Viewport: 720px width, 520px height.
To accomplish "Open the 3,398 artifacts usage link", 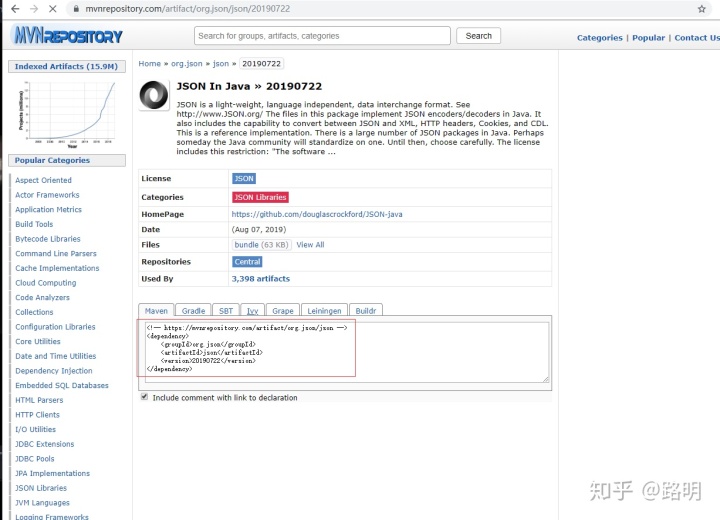I will pos(261,279).
